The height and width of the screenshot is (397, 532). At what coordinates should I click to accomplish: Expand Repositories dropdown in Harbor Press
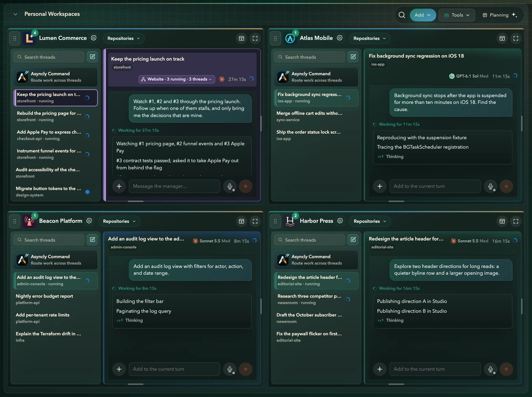[370, 221]
